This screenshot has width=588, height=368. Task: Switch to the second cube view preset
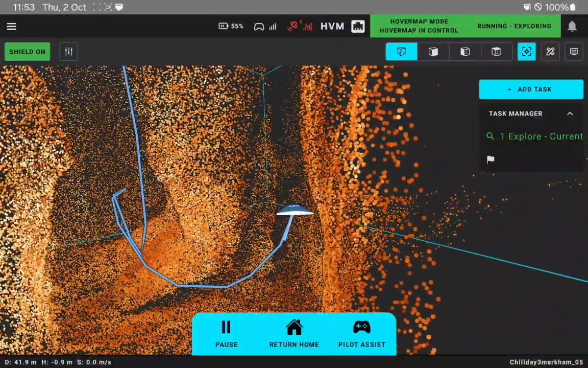coord(433,52)
